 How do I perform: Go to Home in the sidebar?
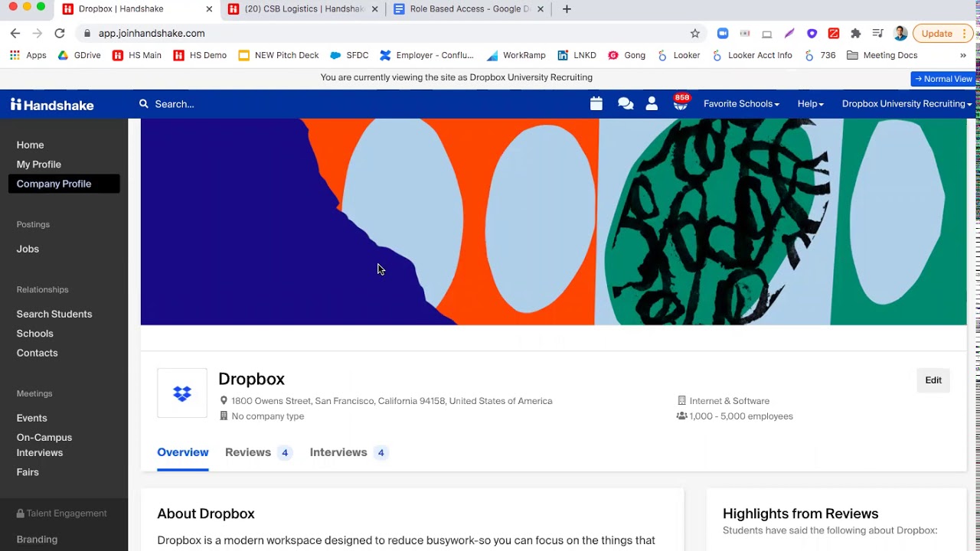pos(31,145)
